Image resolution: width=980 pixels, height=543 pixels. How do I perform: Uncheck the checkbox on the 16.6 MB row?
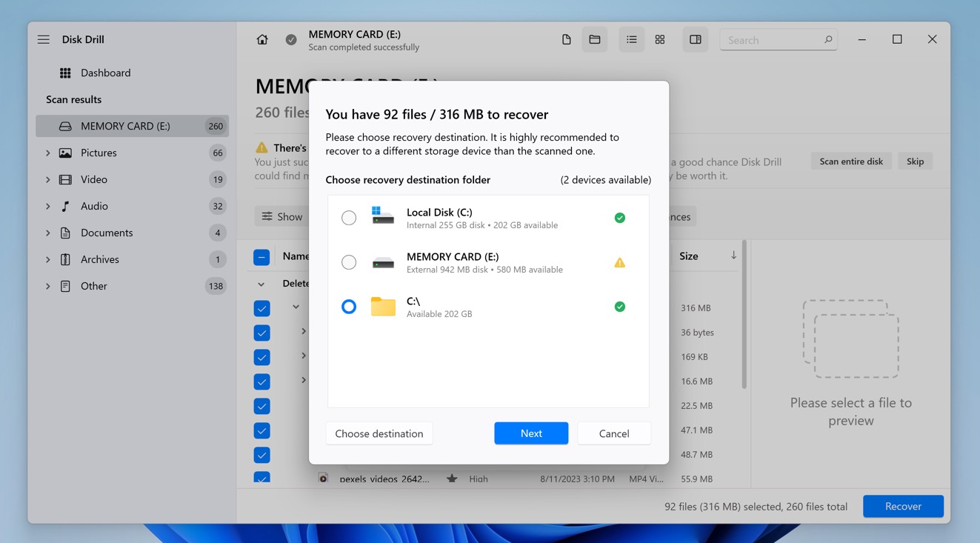(261, 382)
